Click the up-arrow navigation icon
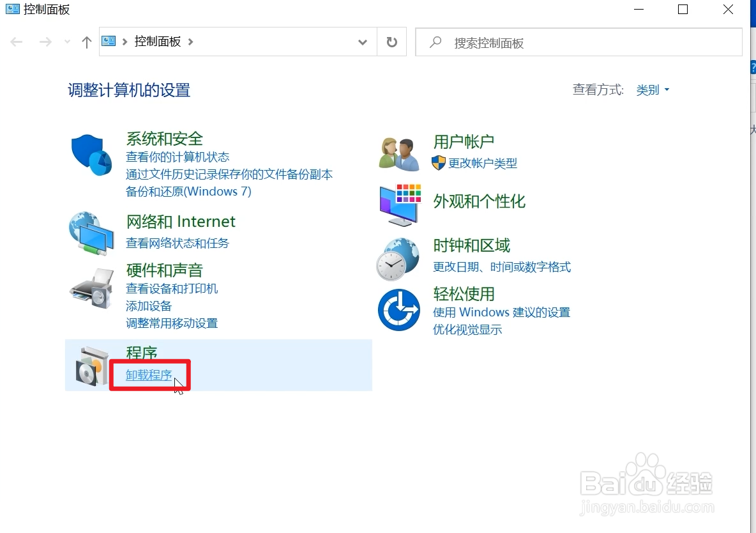This screenshot has width=756, height=533. click(86, 42)
